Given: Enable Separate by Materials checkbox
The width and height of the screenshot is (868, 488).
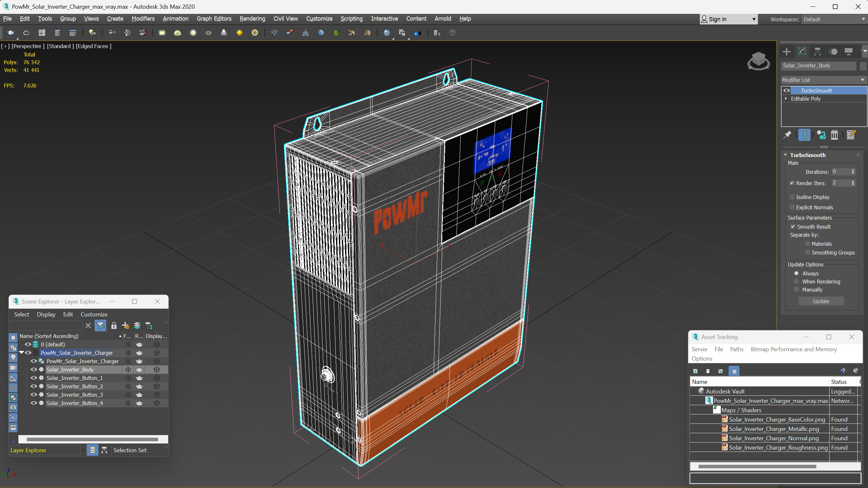Looking at the screenshot, I should (x=807, y=244).
